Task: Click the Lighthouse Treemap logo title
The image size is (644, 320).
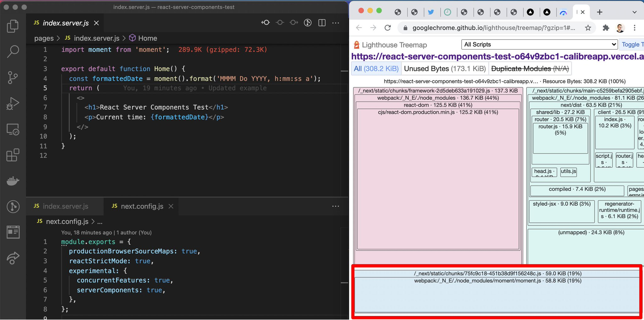Action: coord(390,45)
